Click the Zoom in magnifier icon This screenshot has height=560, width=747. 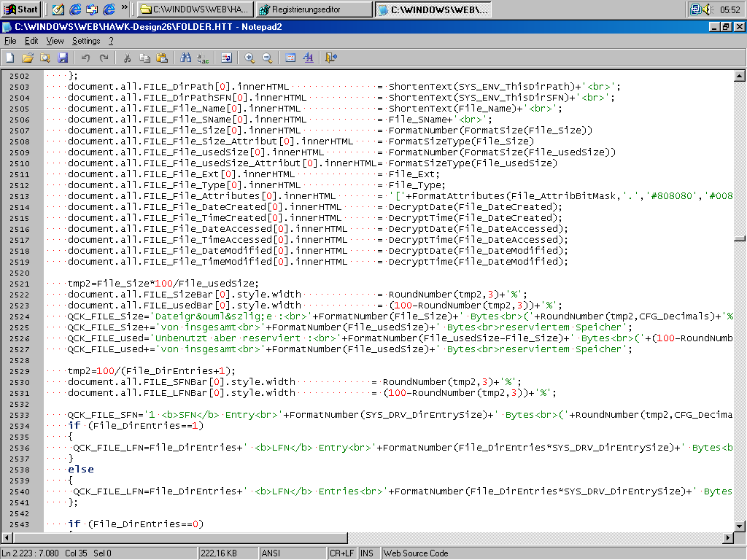coord(249,58)
